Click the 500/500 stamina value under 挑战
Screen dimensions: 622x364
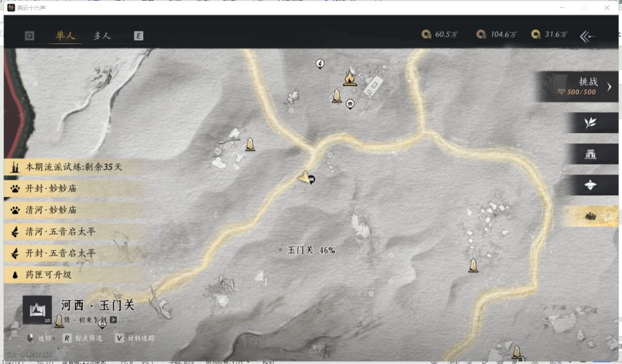point(581,92)
